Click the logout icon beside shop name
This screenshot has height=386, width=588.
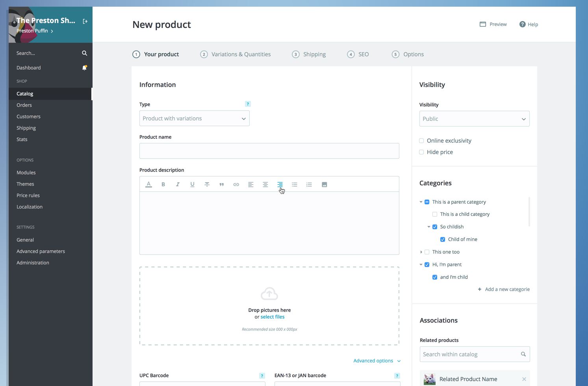coord(85,21)
